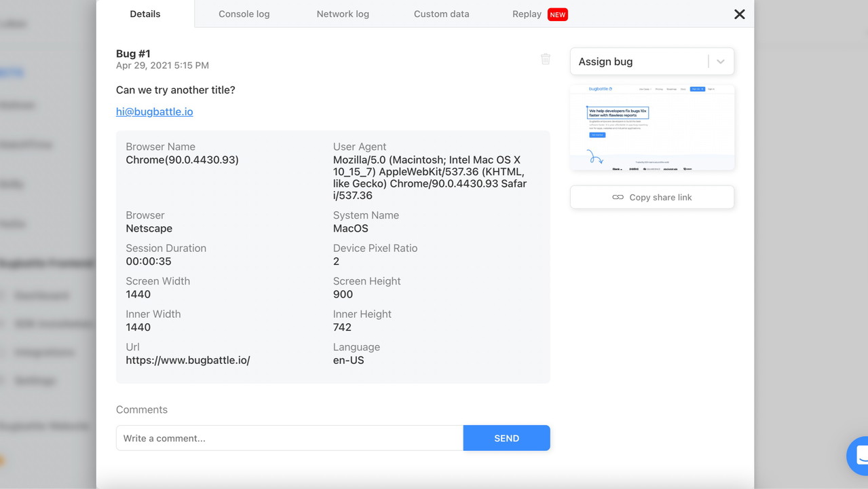
Task: Click the Bug #1 title
Action: (x=133, y=54)
